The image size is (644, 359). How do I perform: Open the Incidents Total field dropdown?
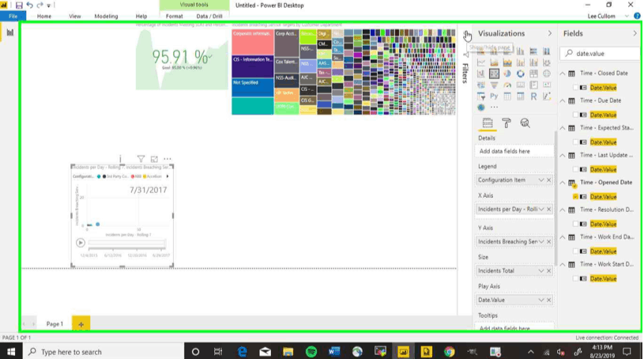541,271
